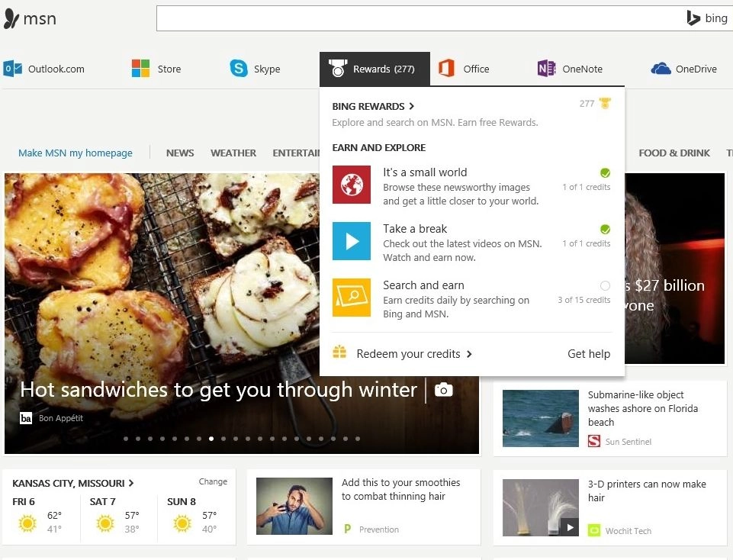733x560 pixels.
Task: Click Get help in rewards panel
Action: coord(589,354)
